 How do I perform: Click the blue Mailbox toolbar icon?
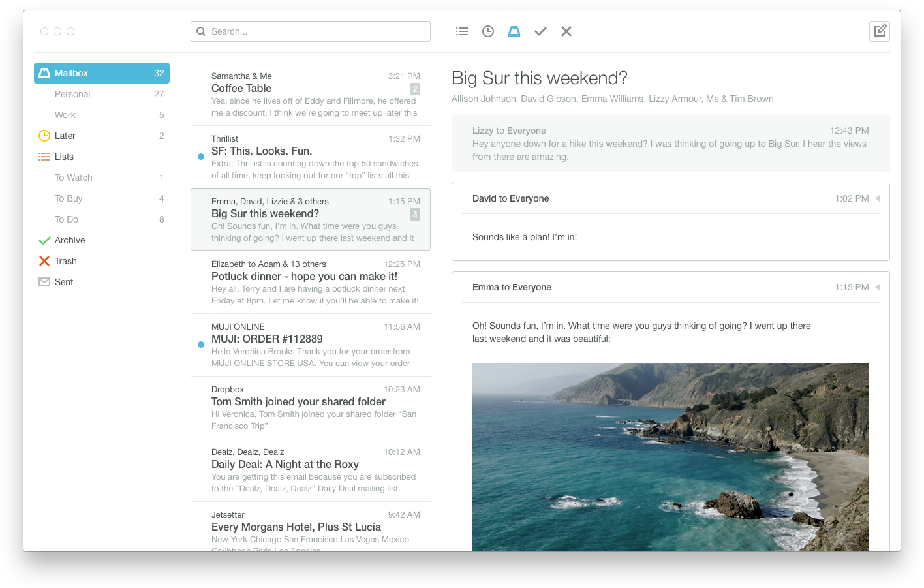pos(514,31)
